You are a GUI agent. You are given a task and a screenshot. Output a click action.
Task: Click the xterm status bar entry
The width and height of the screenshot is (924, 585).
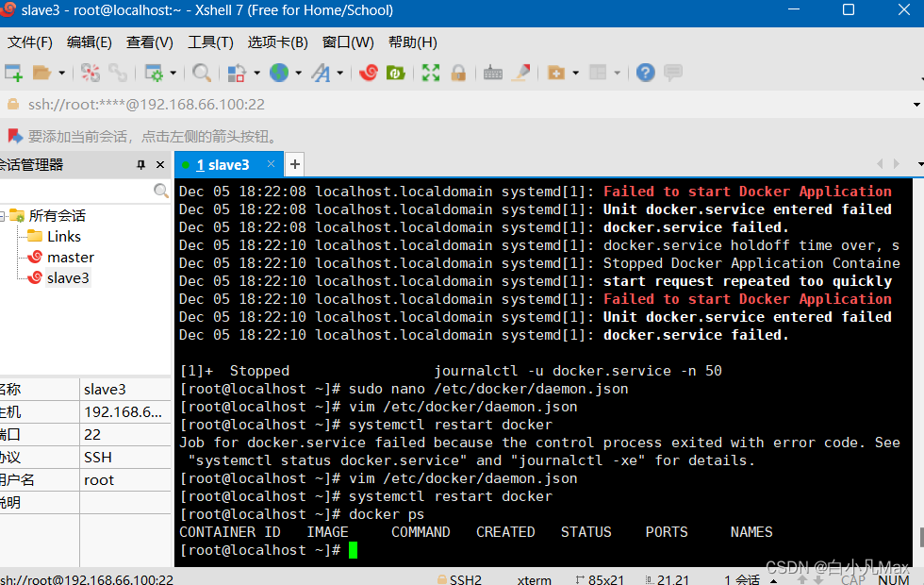(534, 579)
